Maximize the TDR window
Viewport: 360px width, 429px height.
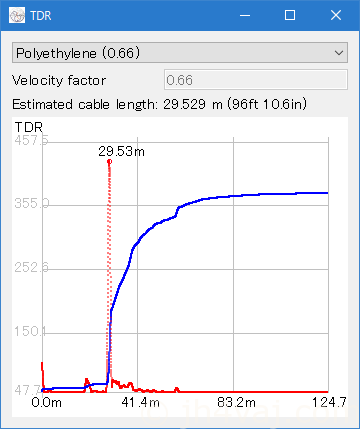(x=290, y=15)
